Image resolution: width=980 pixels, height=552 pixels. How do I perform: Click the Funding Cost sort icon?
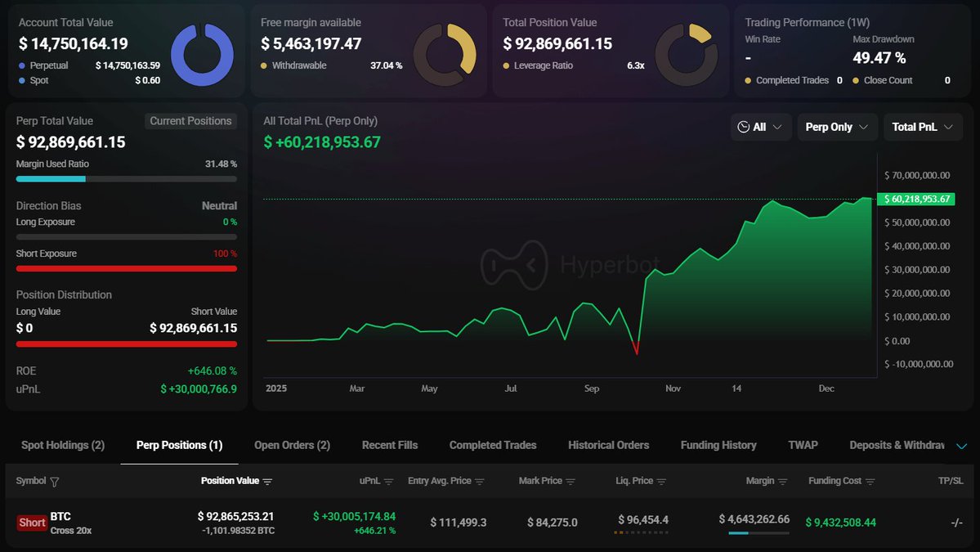(870, 482)
